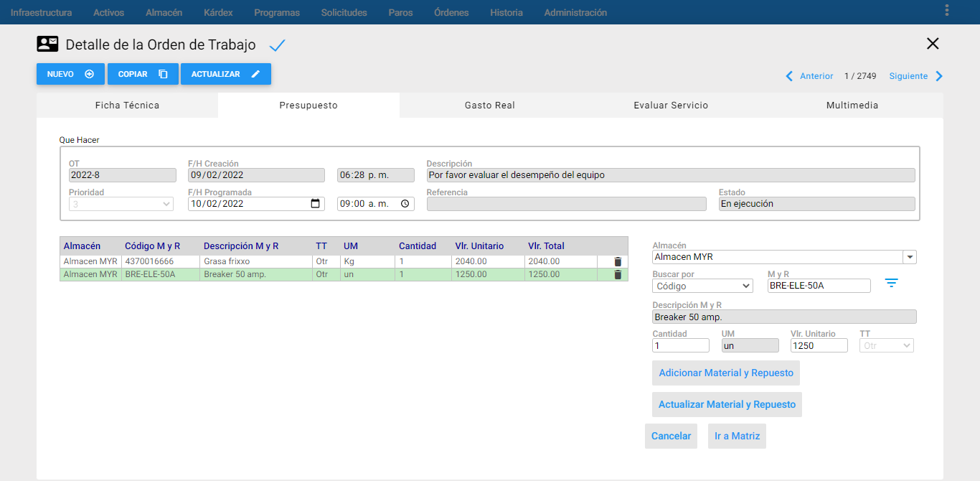
Task: Click Ir a Matriz button
Action: pos(737,436)
